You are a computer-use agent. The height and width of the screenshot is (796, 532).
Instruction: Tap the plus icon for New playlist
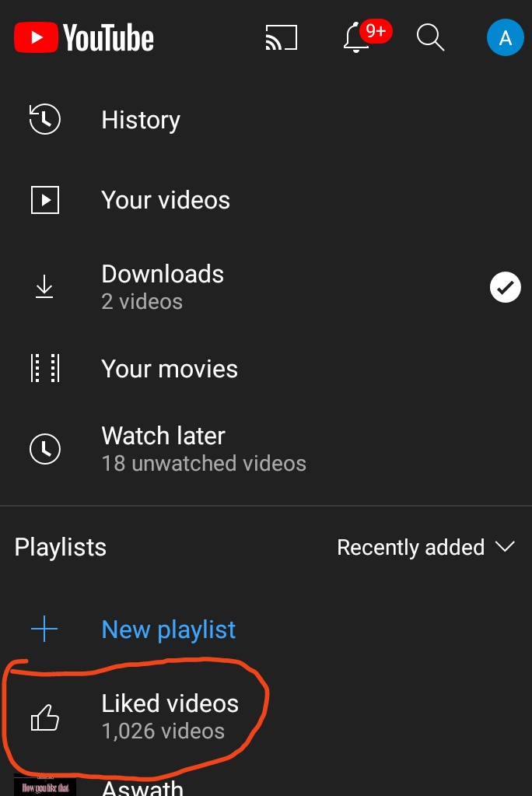coord(44,629)
